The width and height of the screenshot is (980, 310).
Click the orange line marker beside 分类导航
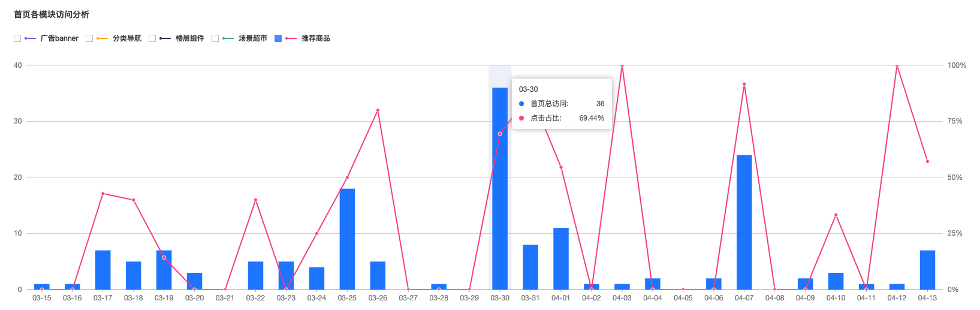pyautogui.click(x=102, y=38)
